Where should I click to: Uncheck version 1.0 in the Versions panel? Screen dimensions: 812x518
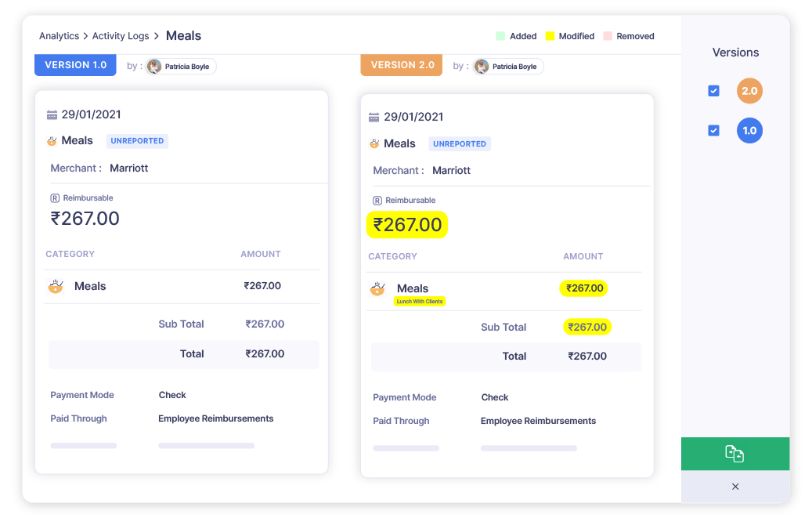(x=713, y=130)
